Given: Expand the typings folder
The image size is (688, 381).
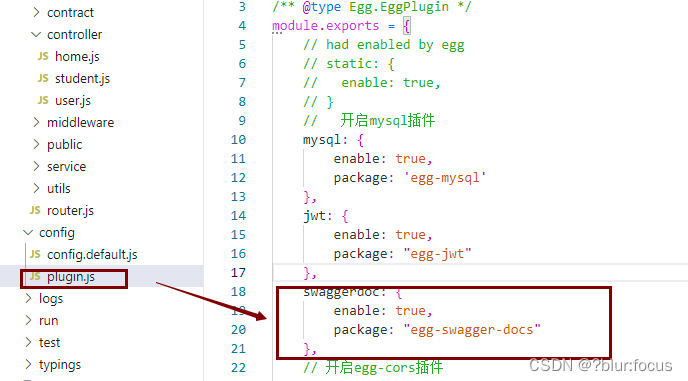Looking at the screenshot, I should pyautogui.click(x=29, y=364).
